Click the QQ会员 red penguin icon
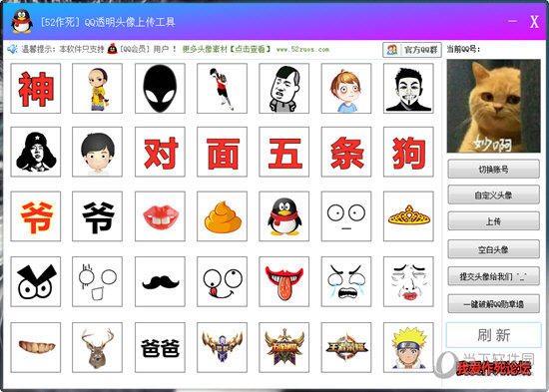Viewport: 549px width, 392px height. [112, 49]
